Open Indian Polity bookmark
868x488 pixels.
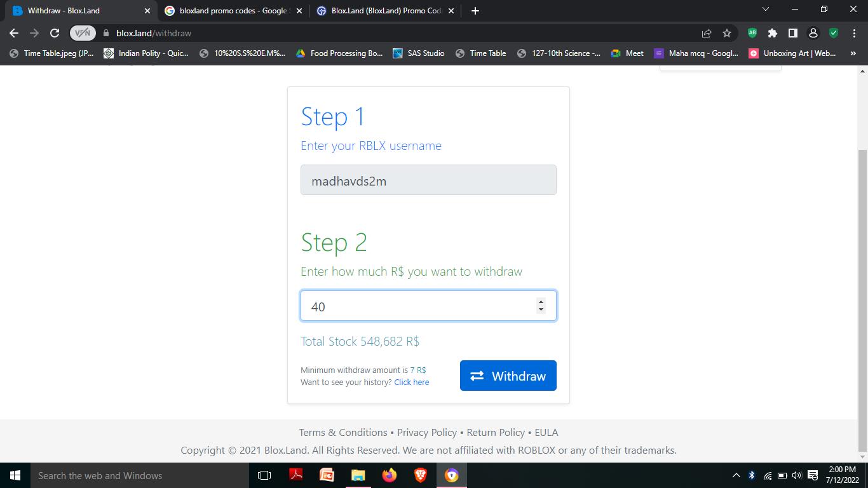(x=146, y=53)
